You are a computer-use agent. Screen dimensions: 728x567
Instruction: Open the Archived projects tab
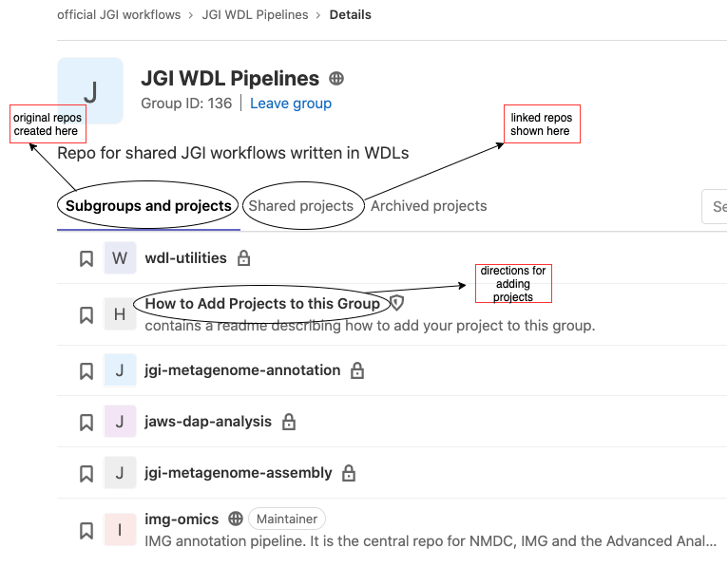(x=429, y=206)
